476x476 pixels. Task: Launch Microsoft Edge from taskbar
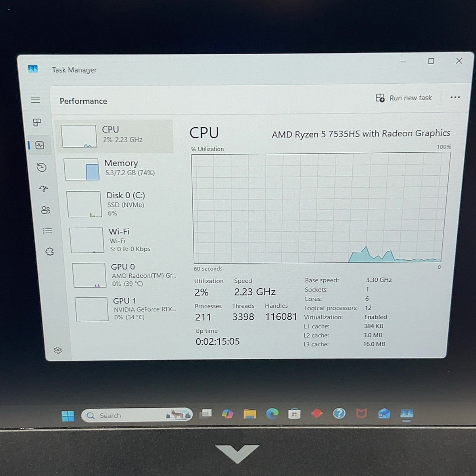click(272, 414)
